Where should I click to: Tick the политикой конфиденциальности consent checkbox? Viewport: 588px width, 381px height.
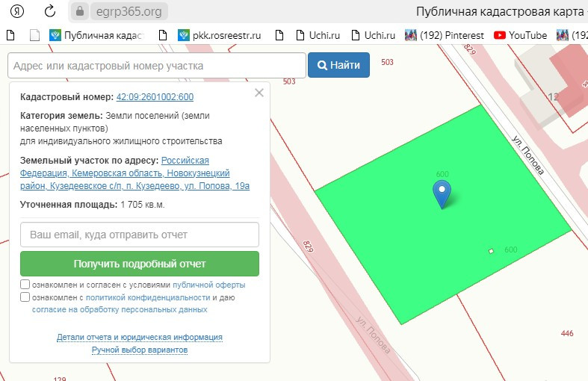click(x=25, y=297)
